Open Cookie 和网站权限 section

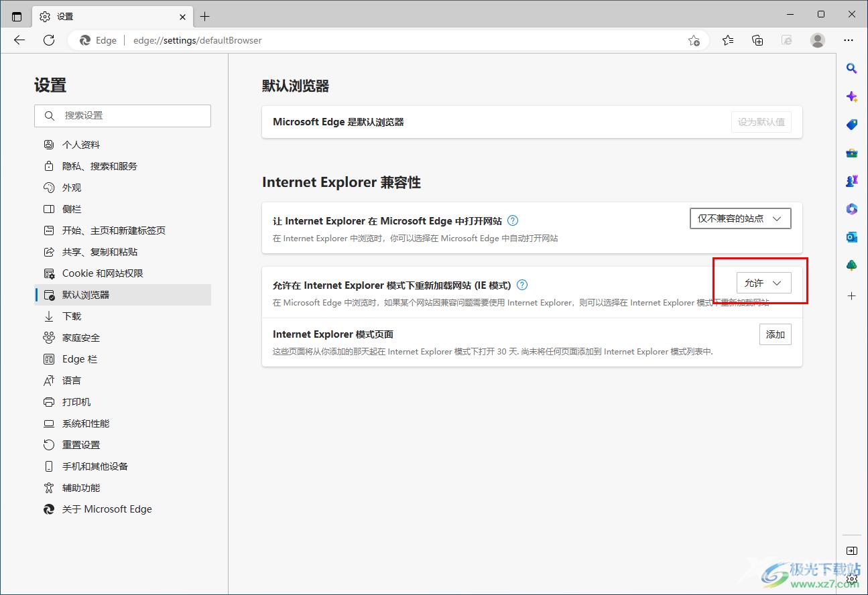123,273
